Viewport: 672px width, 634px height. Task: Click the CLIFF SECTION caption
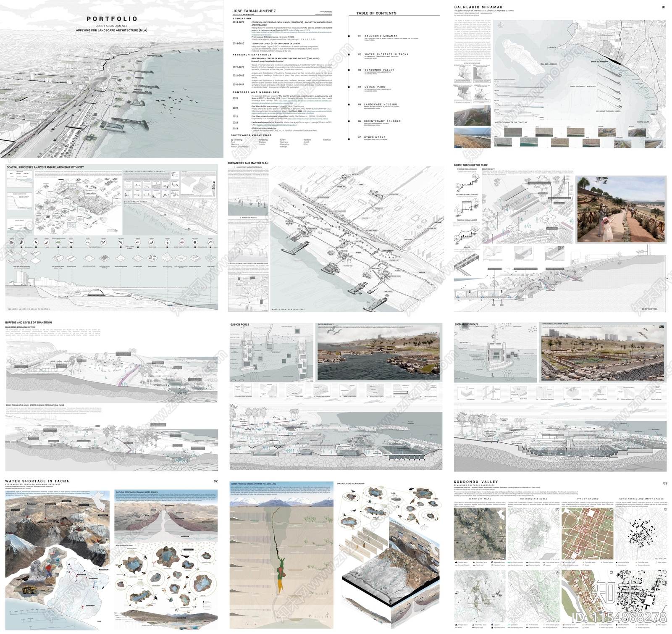coord(649,309)
